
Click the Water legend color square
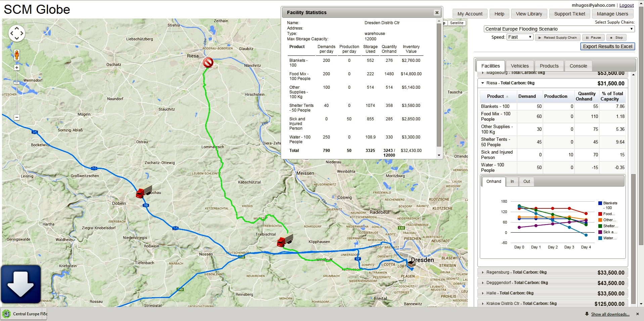(600, 238)
